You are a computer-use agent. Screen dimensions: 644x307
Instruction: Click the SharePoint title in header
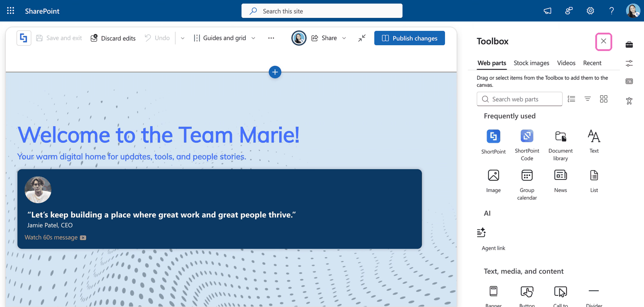pos(42,11)
